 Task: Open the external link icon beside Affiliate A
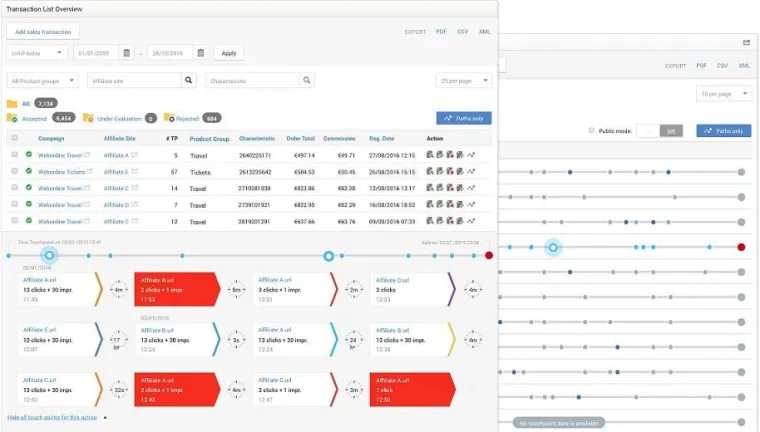134,155
